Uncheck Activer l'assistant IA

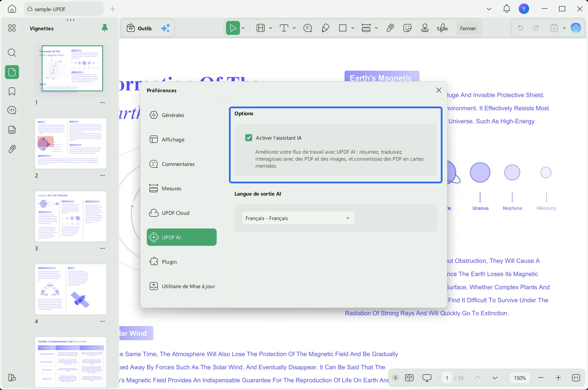point(249,138)
